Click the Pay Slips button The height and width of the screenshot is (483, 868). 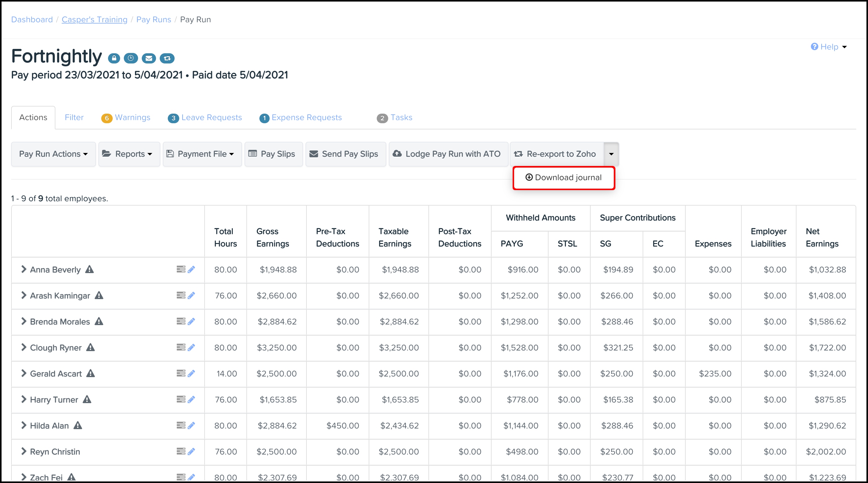point(274,154)
